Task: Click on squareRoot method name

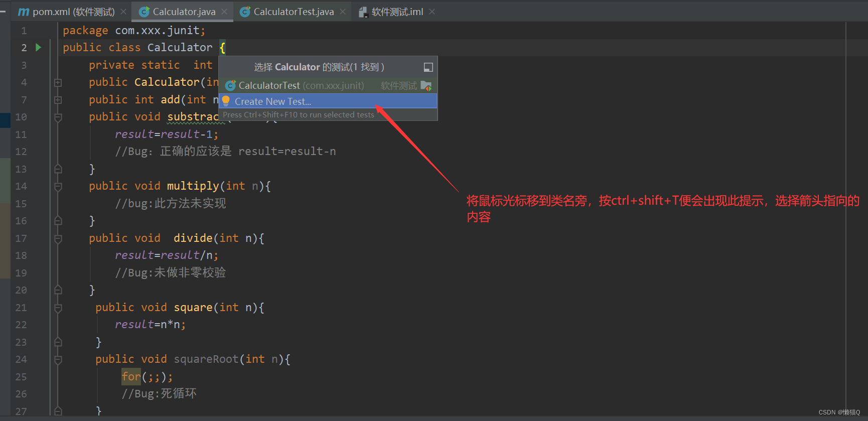Action: tap(206, 359)
